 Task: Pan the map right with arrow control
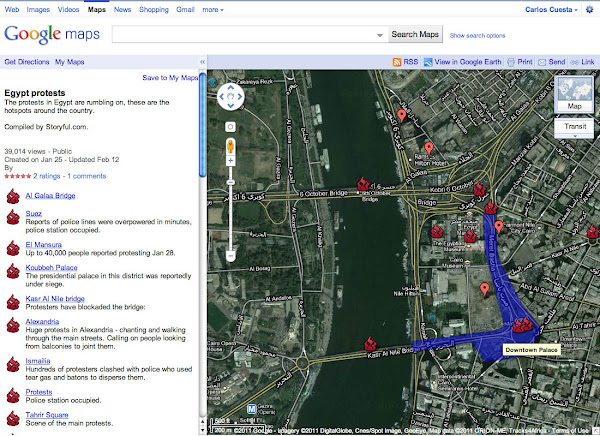(x=240, y=96)
